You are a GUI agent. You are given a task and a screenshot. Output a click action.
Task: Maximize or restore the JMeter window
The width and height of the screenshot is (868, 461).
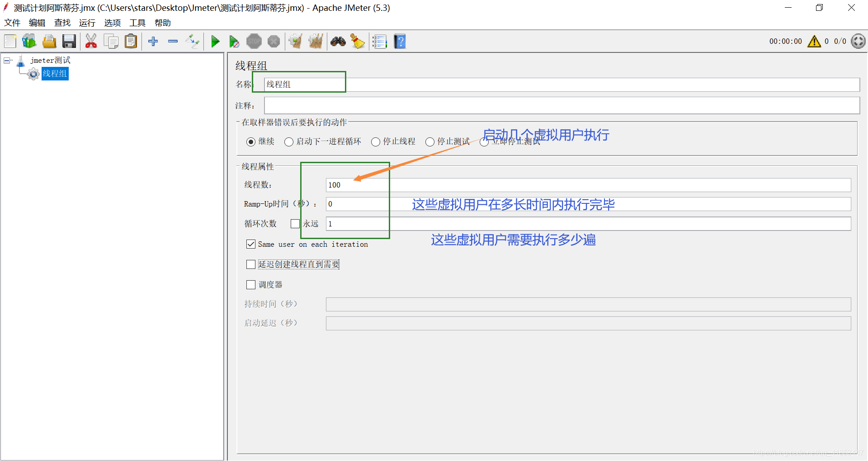(x=819, y=8)
